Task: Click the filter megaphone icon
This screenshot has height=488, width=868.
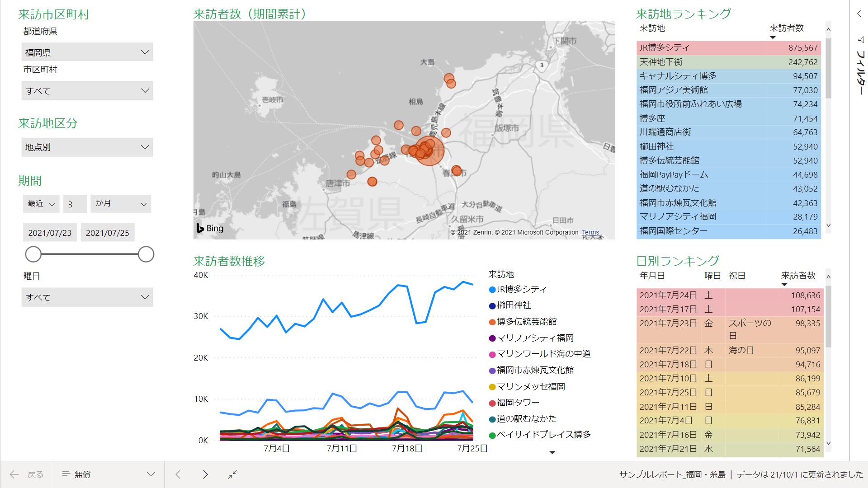Action: 860,40
